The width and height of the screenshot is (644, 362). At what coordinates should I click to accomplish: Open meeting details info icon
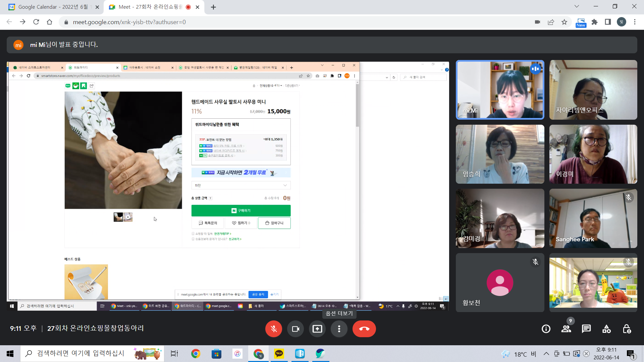tap(546, 329)
